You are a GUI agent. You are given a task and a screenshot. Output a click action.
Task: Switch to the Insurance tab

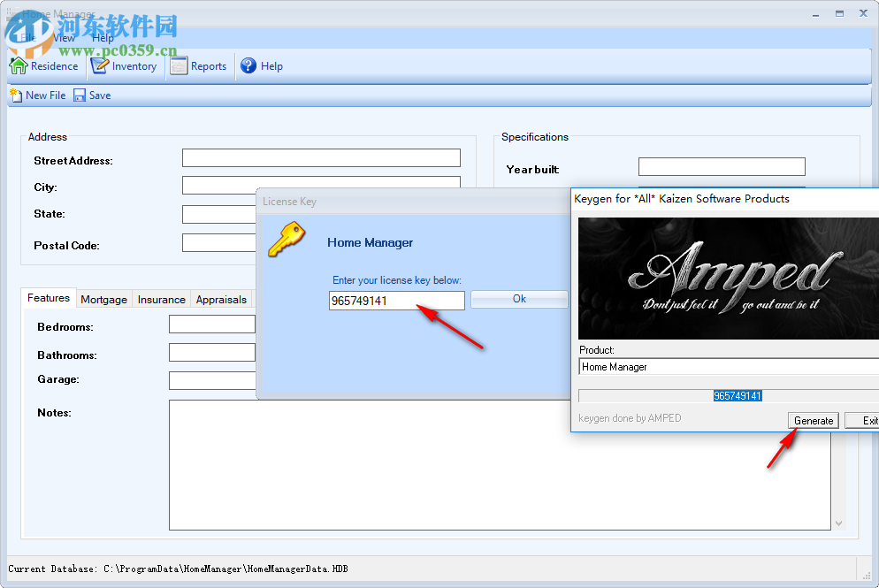pyautogui.click(x=161, y=299)
